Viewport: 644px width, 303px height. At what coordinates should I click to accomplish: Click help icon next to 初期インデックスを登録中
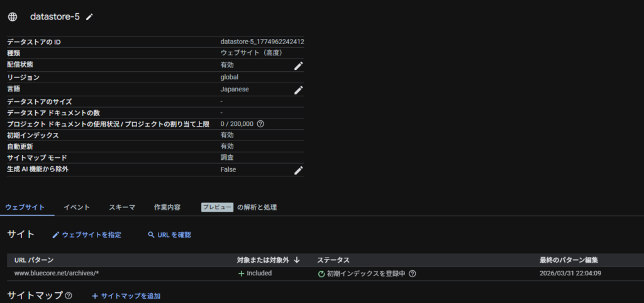coord(413,273)
